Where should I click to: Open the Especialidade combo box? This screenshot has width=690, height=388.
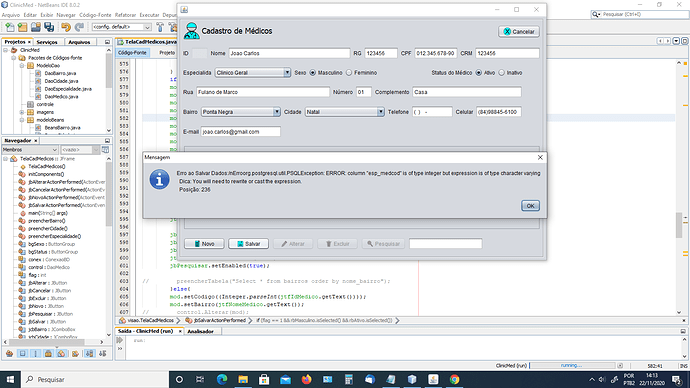(253, 73)
